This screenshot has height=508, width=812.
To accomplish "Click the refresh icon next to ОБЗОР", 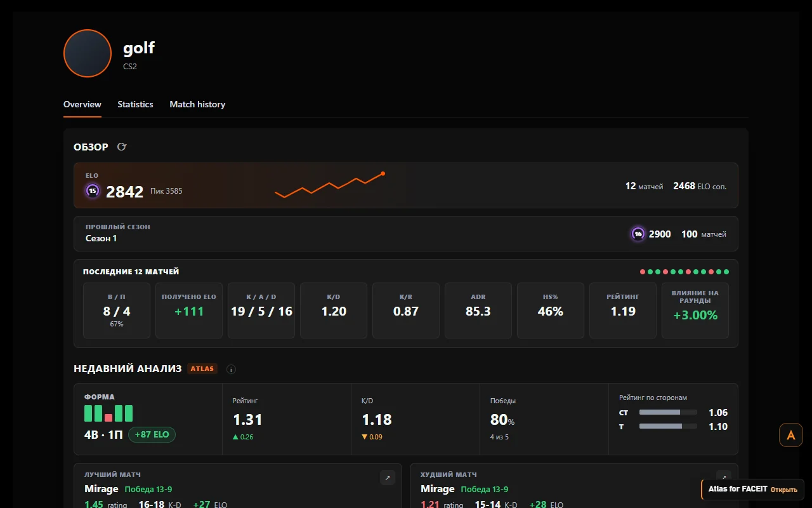I will pos(122,147).
